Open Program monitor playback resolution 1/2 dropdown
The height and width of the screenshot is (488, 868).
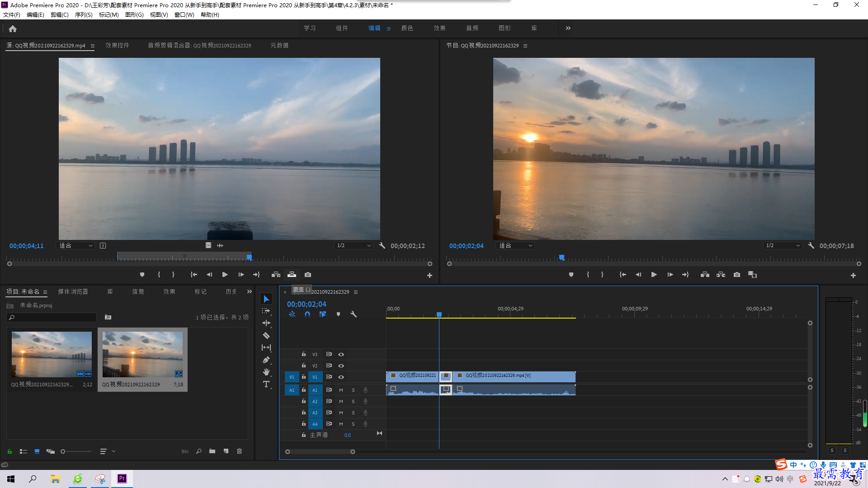tap(783, 246)
